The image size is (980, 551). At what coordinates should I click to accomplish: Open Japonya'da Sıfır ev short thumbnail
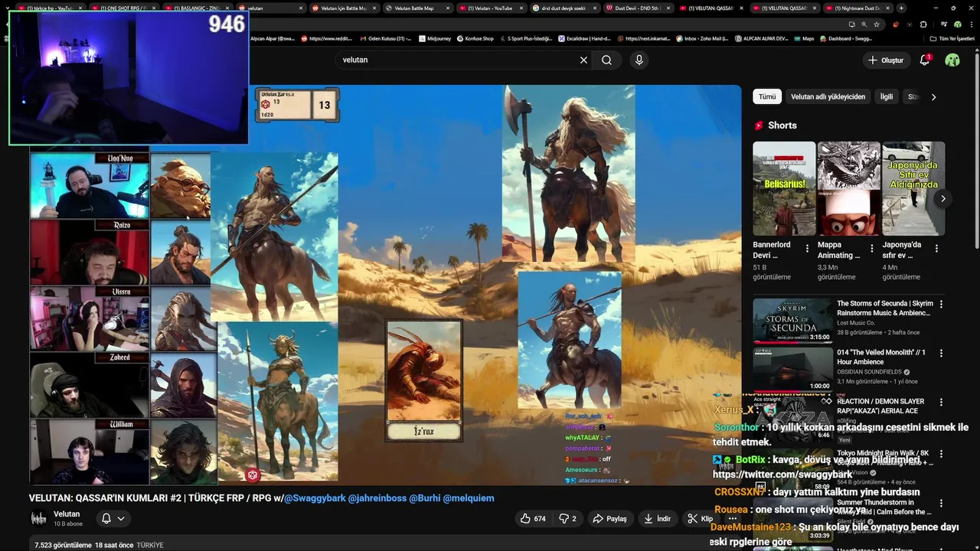coord(913,188)
